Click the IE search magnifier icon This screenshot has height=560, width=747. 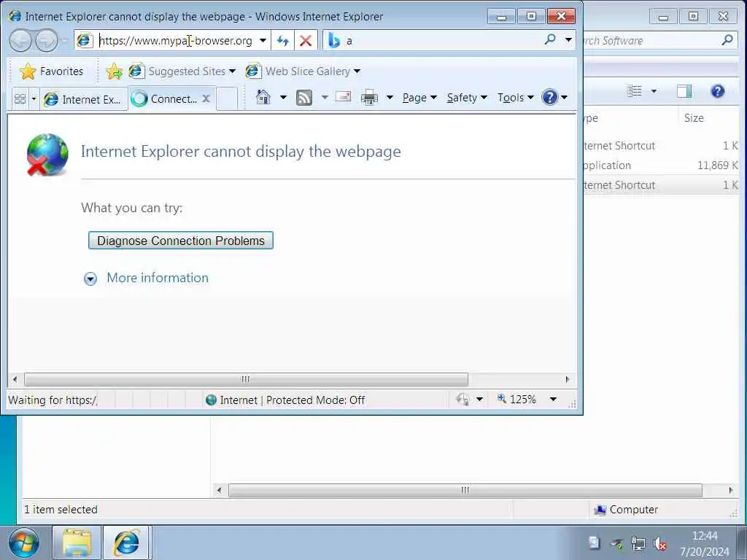550,39
